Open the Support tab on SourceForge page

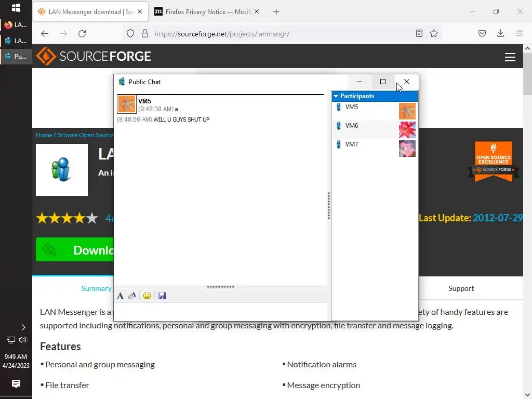click(x=461, y=288)
